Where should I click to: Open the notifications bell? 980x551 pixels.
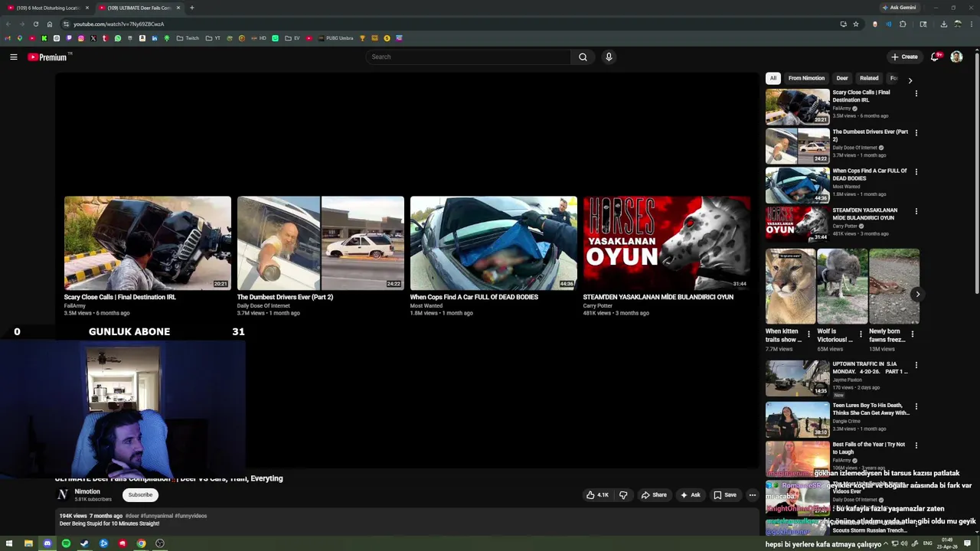(935, 57)
